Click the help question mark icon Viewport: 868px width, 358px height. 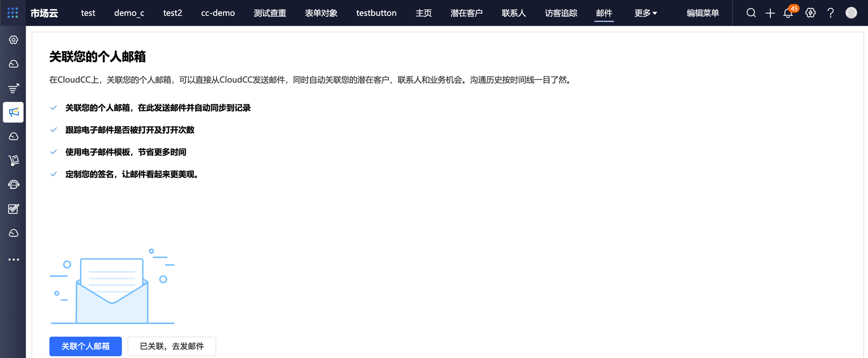pos(830,13)
